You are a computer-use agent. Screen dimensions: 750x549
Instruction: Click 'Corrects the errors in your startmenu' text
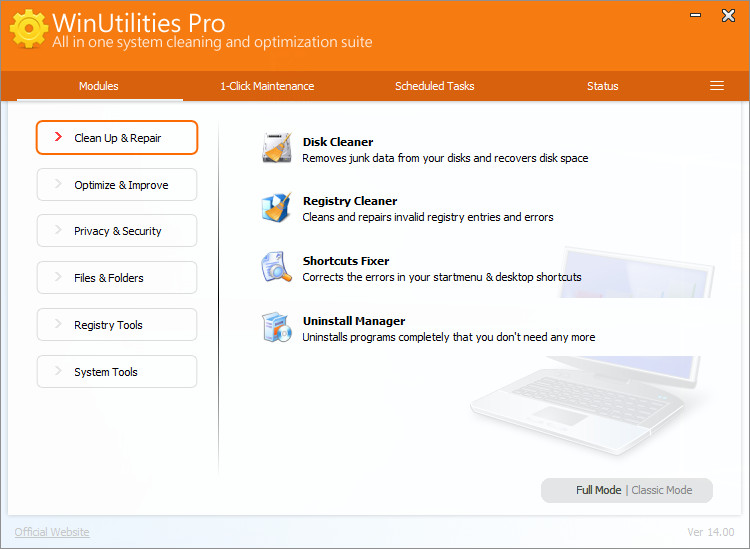point(441,277)
